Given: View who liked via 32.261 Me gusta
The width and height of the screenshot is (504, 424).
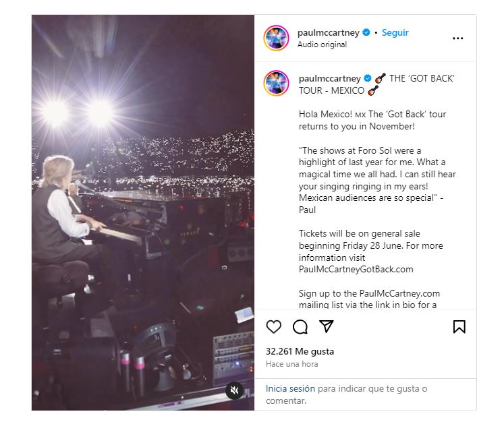Looking at the screenshot, I should 300,351.
